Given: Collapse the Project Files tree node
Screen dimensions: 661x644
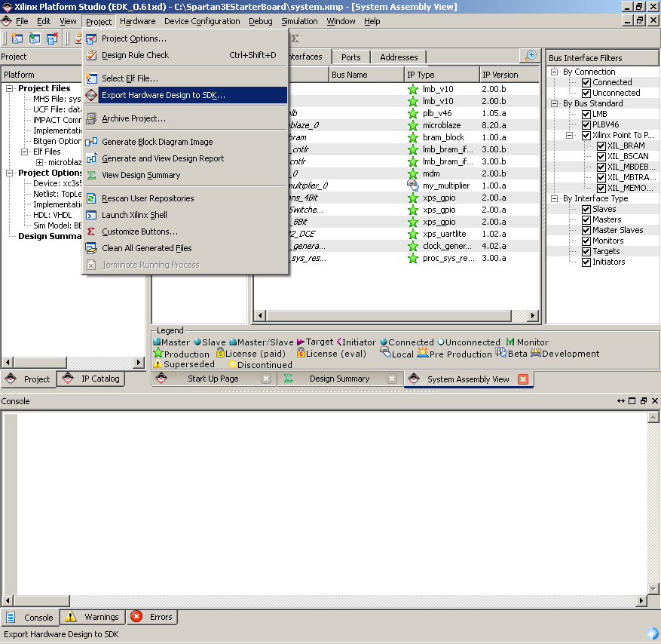Looking at the screenshot, I should pos(9,88).
